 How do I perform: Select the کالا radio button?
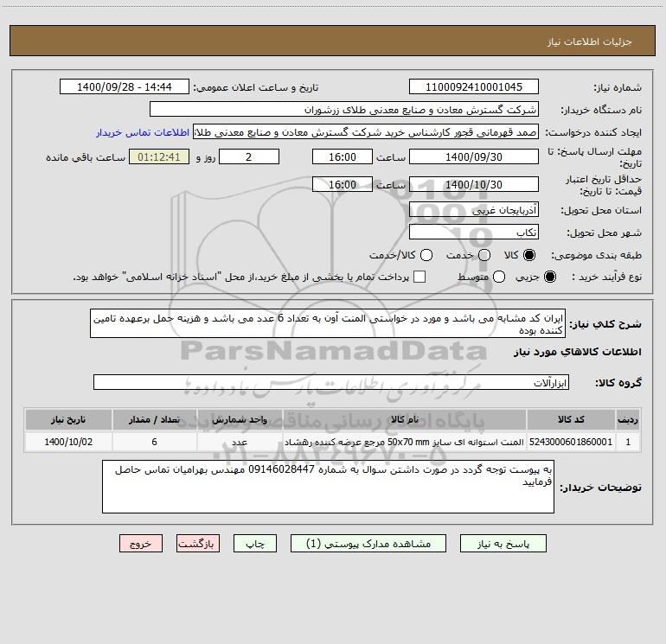pos(529,255)
